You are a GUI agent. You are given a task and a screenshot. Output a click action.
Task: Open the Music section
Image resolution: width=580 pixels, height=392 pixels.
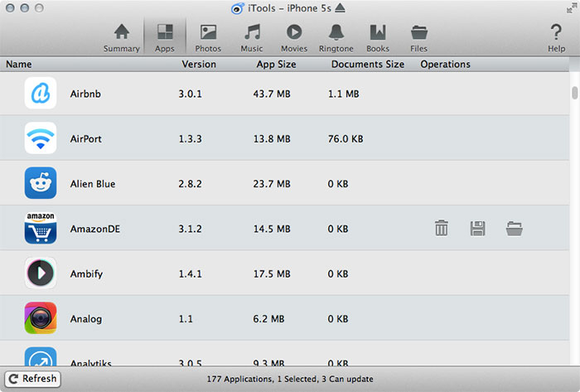252,38
